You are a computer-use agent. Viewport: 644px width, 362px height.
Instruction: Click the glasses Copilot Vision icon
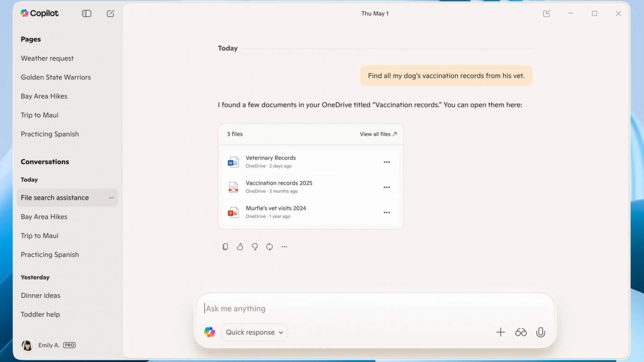[x=521, y=332]
